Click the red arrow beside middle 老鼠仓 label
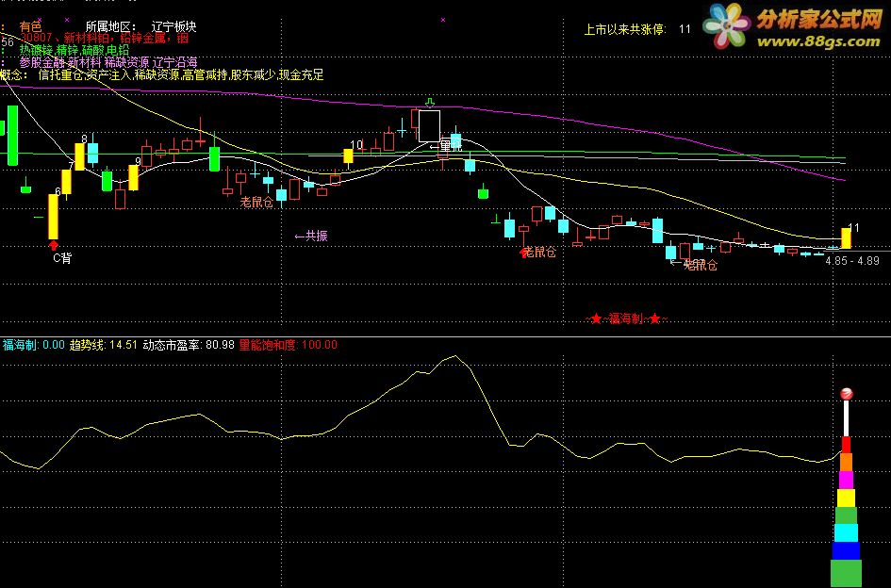 [x=524, y=253]
